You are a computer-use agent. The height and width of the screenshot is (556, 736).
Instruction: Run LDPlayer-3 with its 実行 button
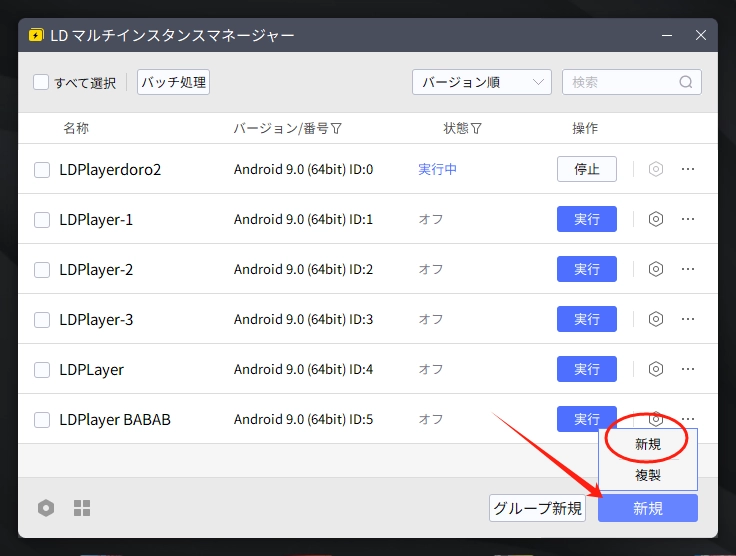pos(587,319)
